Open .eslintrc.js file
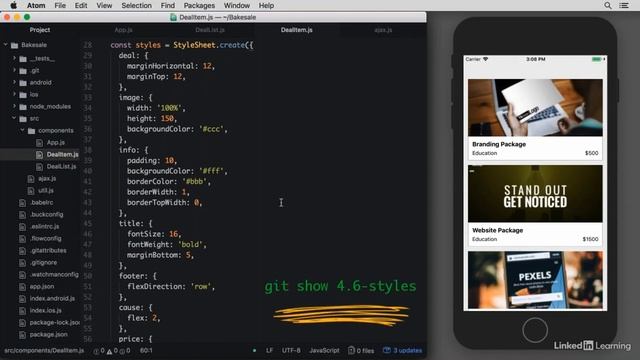Screen dimensions: 640x360 (x=44, y=227)
